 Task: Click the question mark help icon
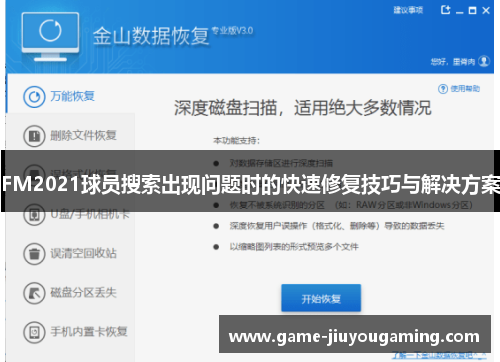coord(443,89)
